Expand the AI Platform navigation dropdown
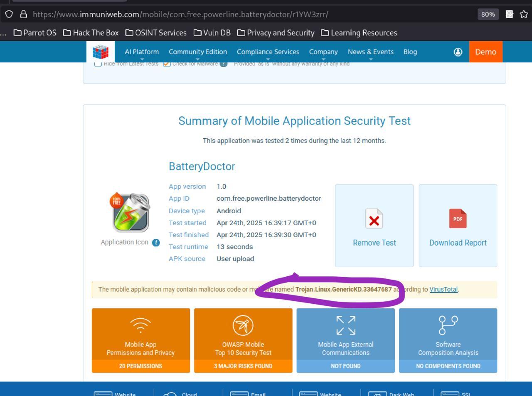Screen dimensions: 532x396 click(x=142, y=52)
